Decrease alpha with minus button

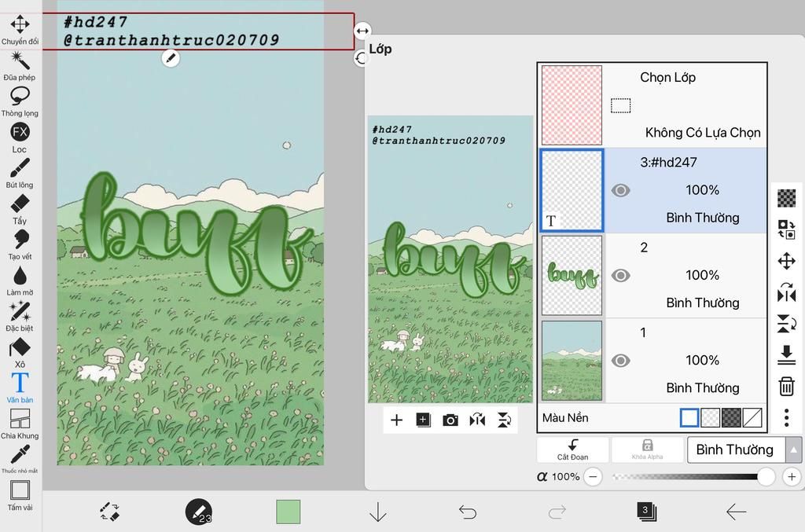tap(593, 476)
